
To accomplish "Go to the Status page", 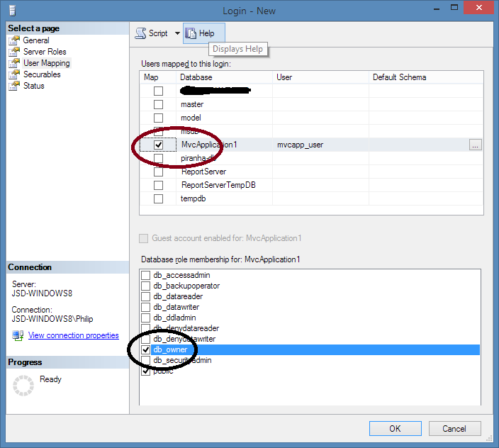I will pyautogui.click(x=33, y=86).
